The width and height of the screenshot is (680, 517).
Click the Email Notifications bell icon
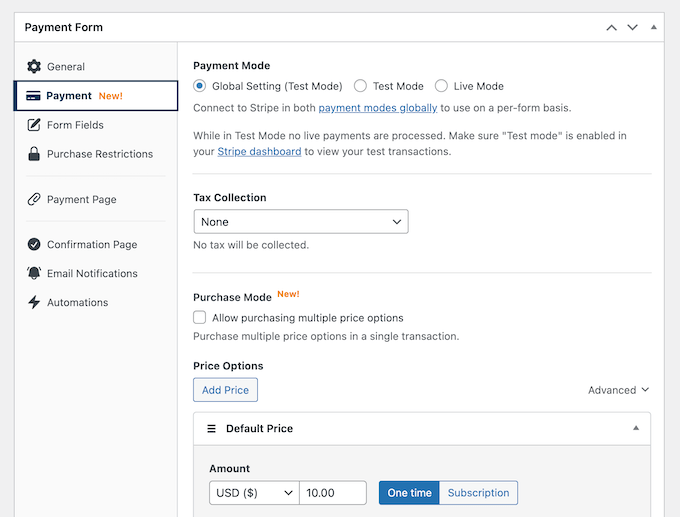click(x=34, y=273)
